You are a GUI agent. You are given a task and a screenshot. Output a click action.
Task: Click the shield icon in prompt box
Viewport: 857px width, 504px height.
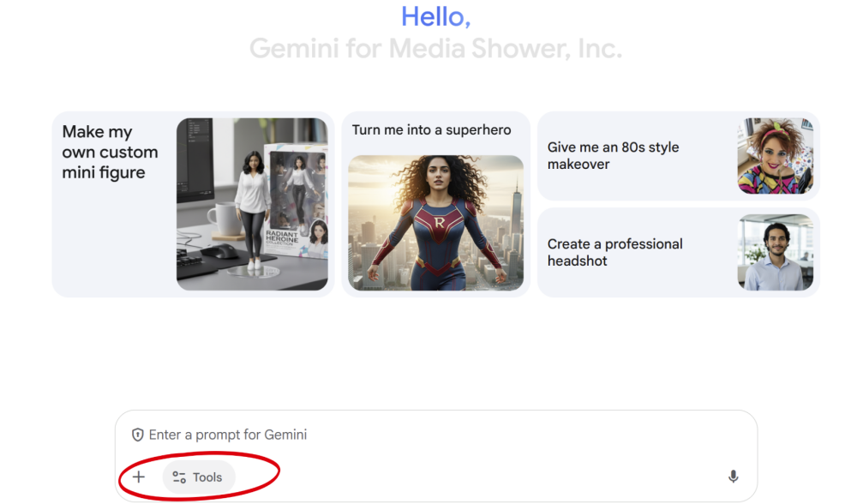(x=138, y=435)
